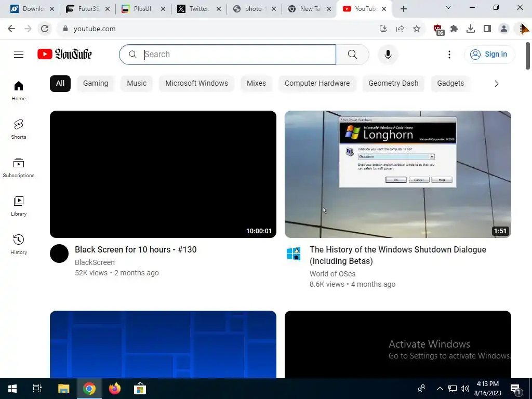Toggle Chrome side panel
This screenshot has height=399, width=532.
[x=487, y=29]
